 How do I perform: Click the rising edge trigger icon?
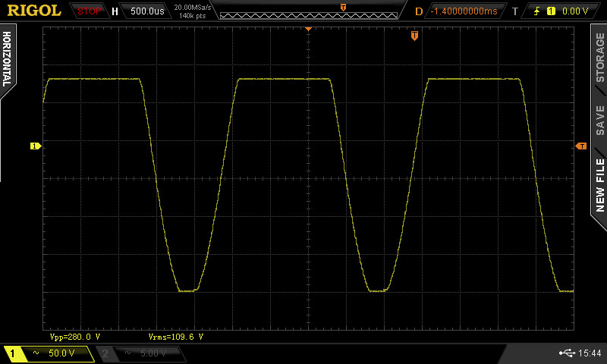click(536, 11)
